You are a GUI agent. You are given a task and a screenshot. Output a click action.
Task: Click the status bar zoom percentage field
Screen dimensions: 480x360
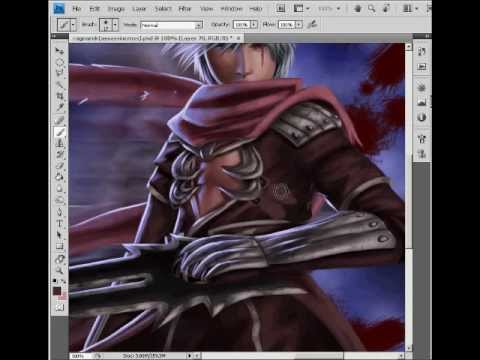79,356
